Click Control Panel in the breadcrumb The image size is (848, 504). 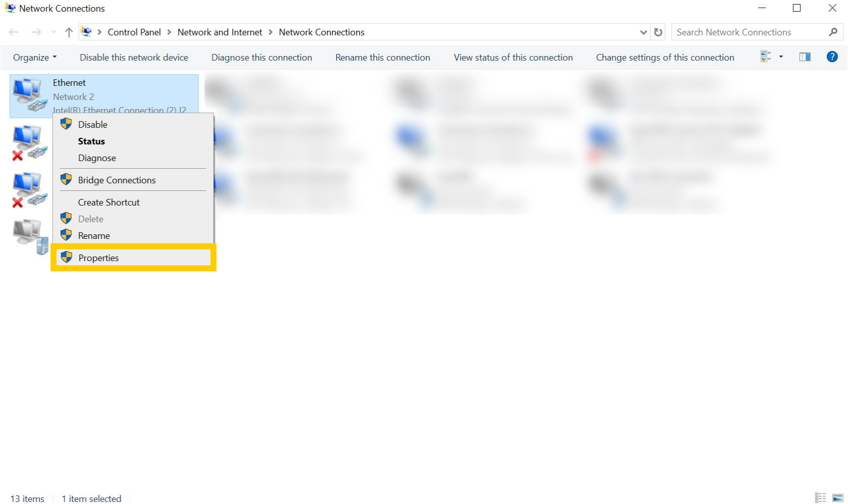coord(134,32)
